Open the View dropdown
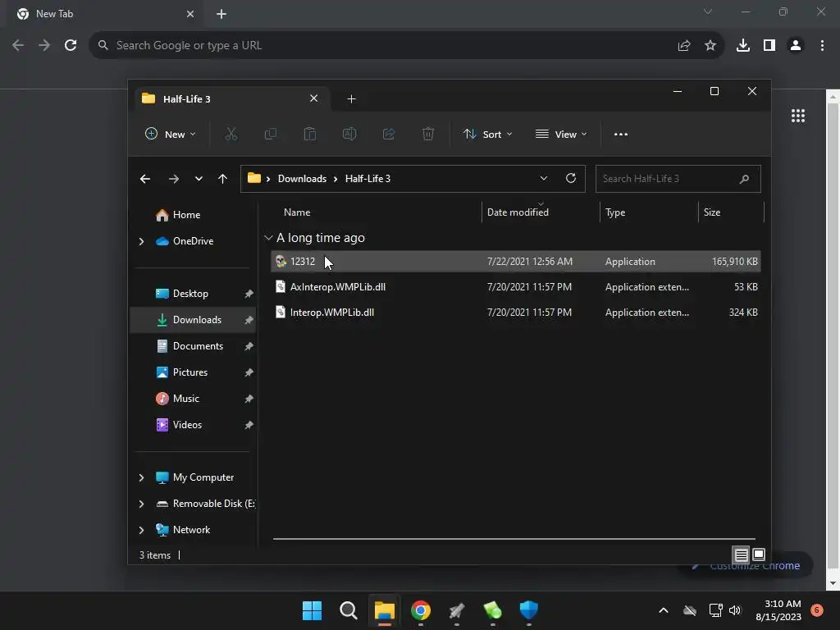This screenshot has width=840, height=630. pos(561,134)
